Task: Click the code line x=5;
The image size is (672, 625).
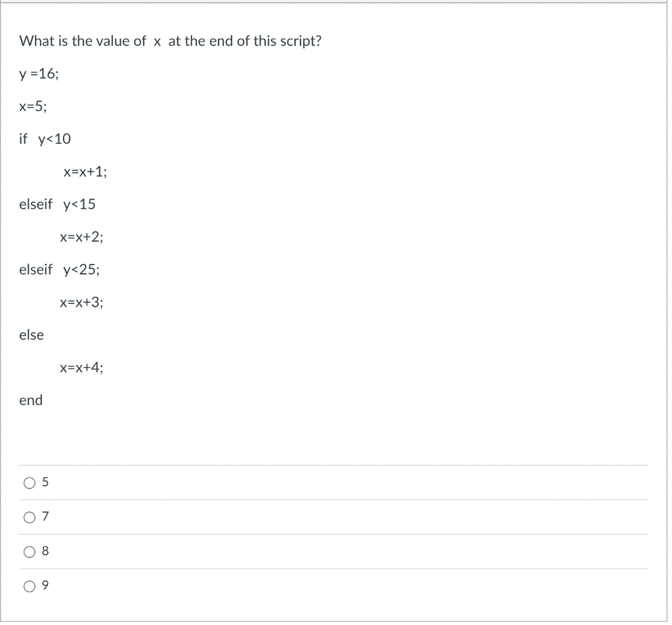Action: 33,106
